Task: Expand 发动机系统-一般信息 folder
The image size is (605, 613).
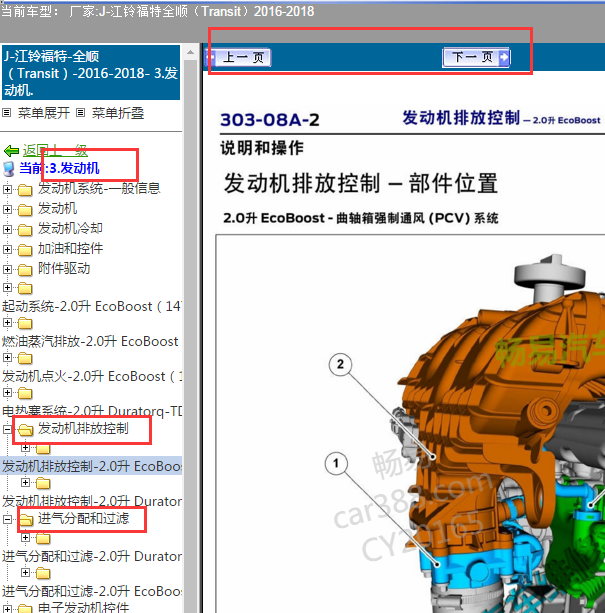Action: coord(7,190)
